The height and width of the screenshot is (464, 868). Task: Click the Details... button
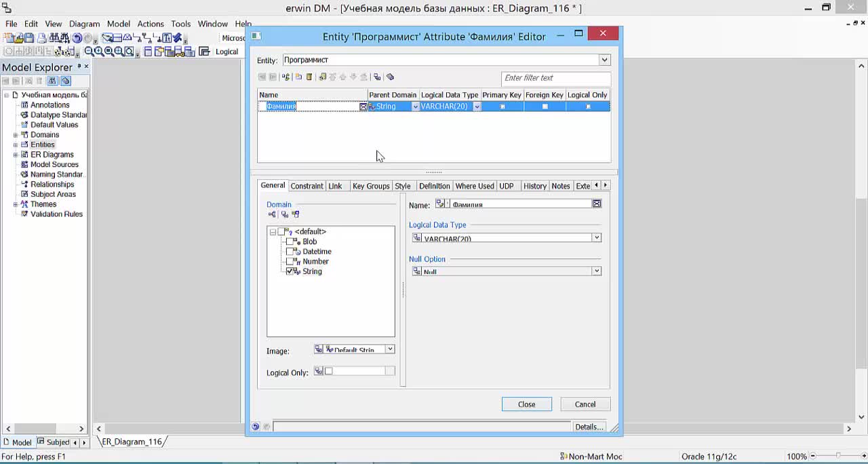click(589, 427)
